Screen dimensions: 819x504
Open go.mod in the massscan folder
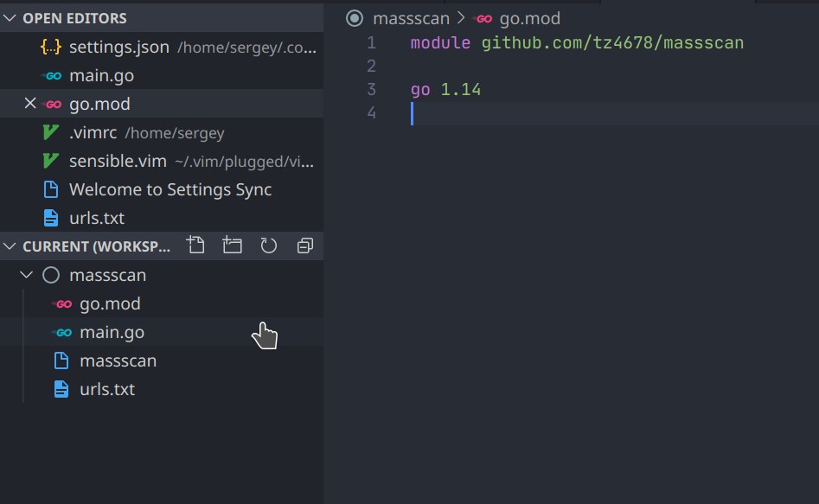tap(162, 303)
